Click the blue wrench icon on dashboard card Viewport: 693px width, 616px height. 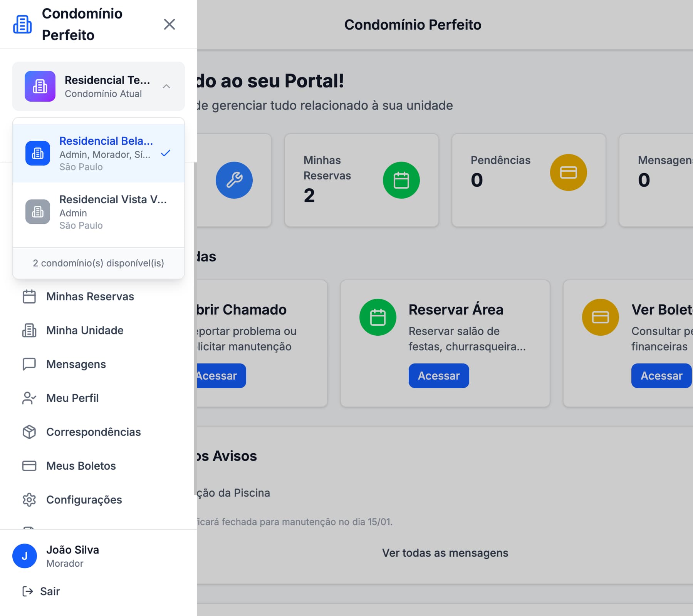coord(234,180)
